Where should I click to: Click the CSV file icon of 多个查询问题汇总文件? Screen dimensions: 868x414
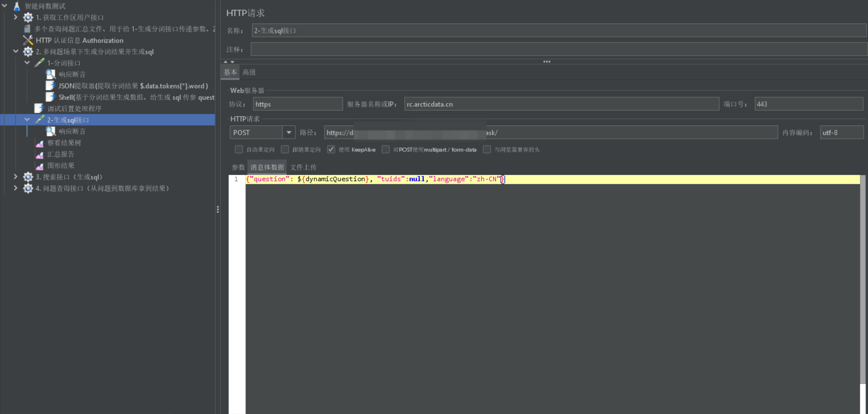point(28,29)
